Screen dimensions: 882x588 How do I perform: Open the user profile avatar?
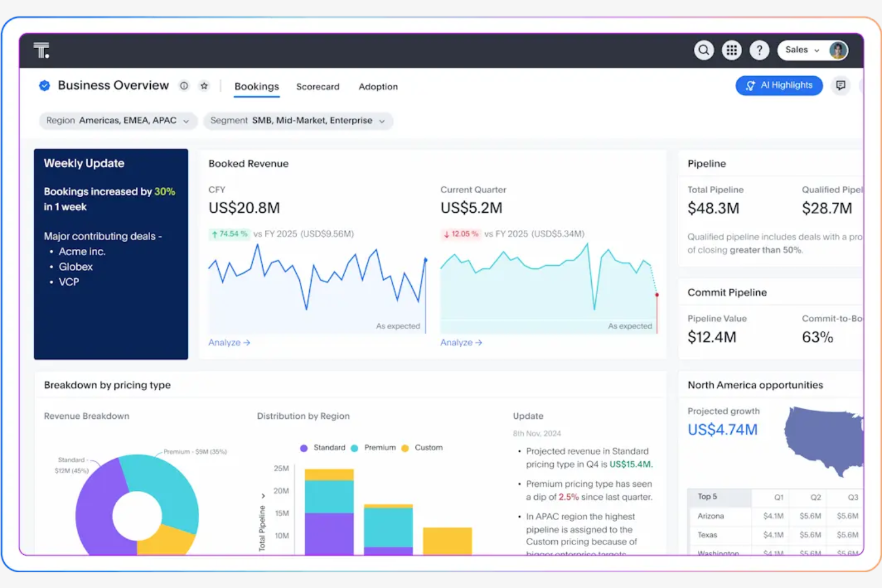point(838,50)
